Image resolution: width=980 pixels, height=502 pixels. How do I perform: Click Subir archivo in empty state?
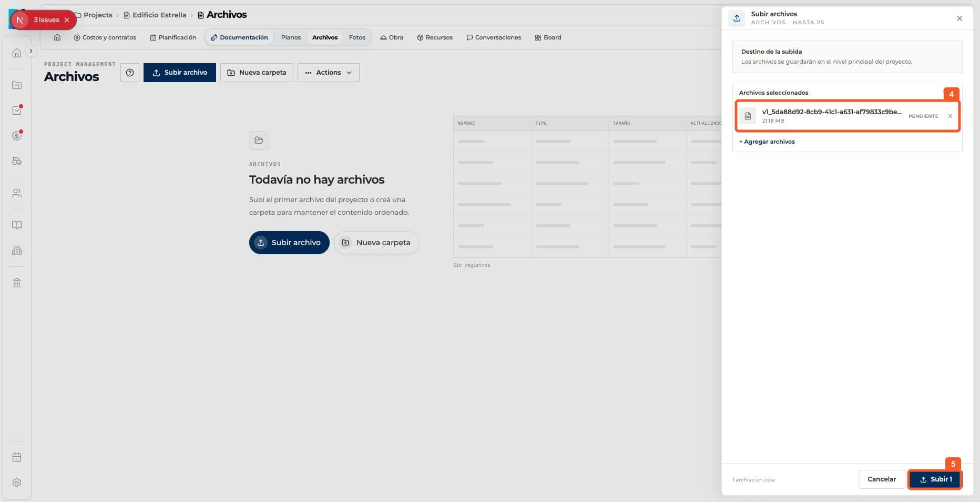tap(289, 243)
